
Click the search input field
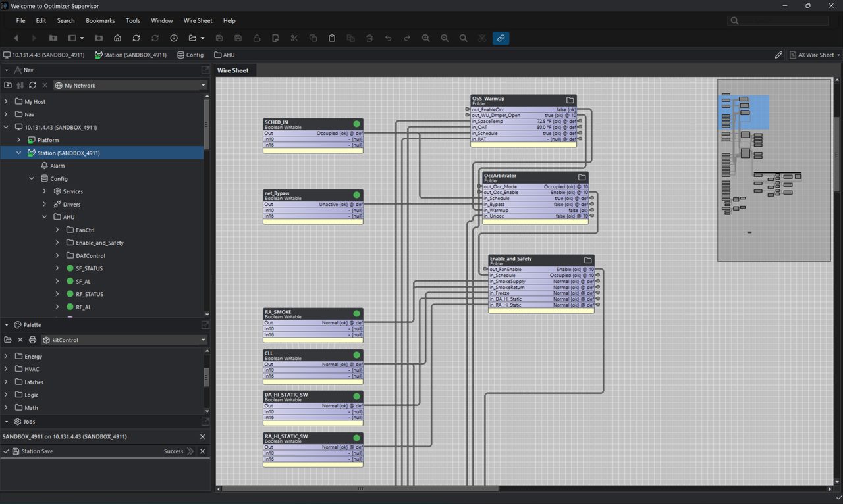(x=778, y=21)
